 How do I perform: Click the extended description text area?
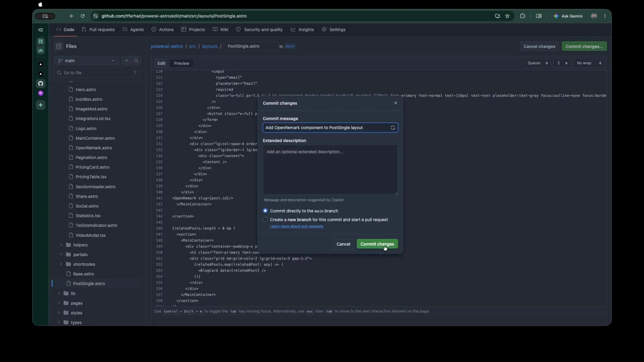pos(330,170)
